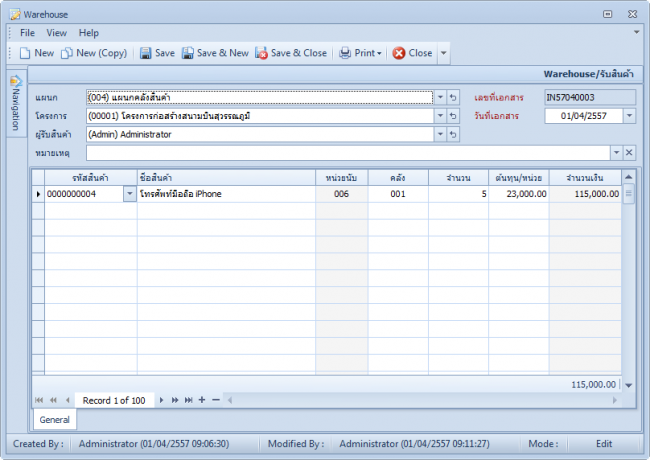650x460 pixels.
Task: Click the คลัง column header
Action: click(398, 178)
